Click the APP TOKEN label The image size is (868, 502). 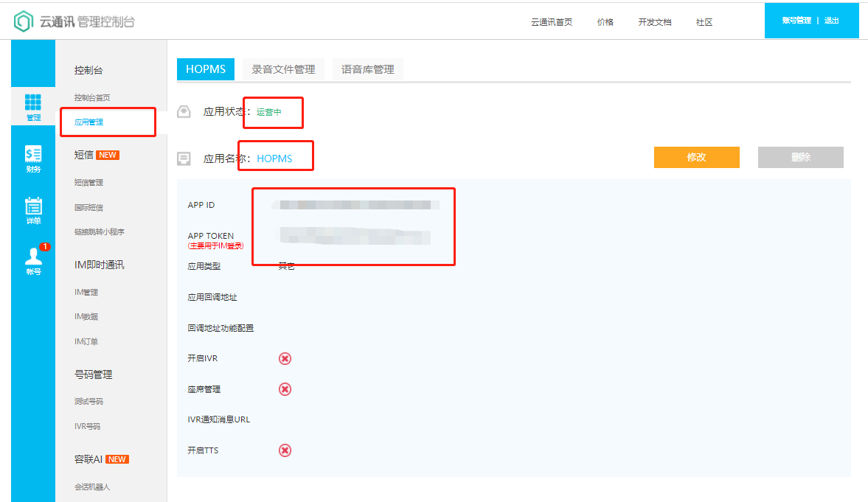(x=211, y=236)
